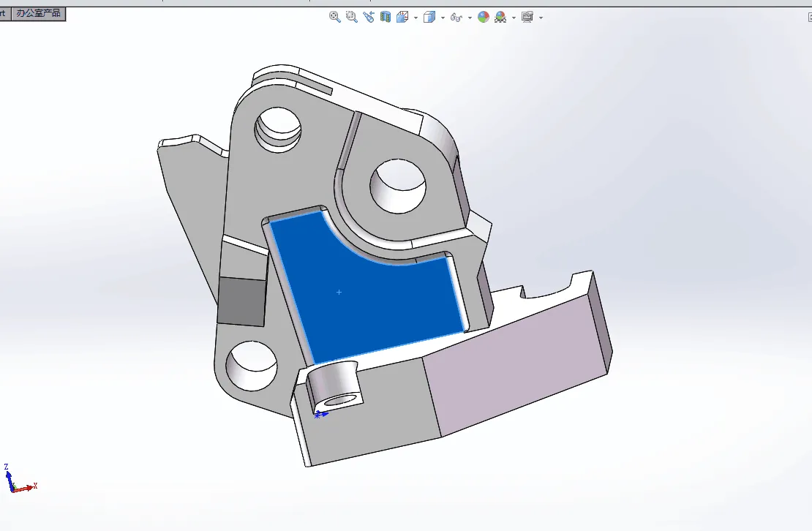Expand the Display Style dropdown arrow
Image resolution: width=812 pixels, height=531 pixels.
[x=443, y=18]
